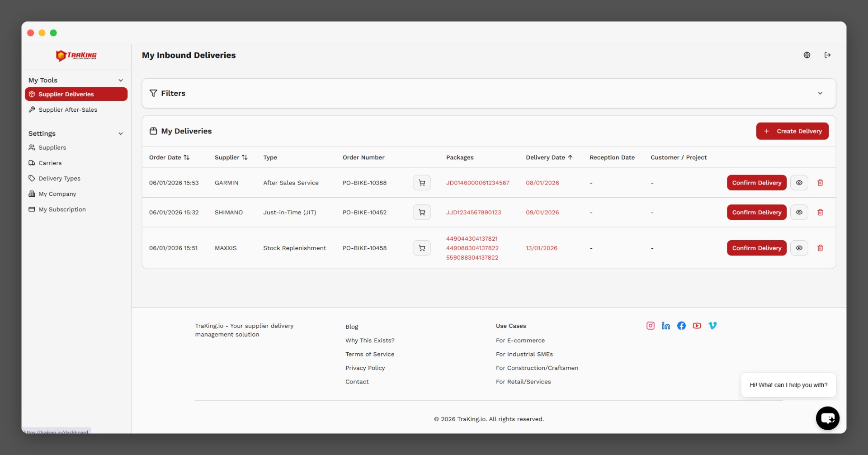The image size is (868, 455).
Task: View MAXXIS delivery details eye icon
Action: tap(799, 248)
